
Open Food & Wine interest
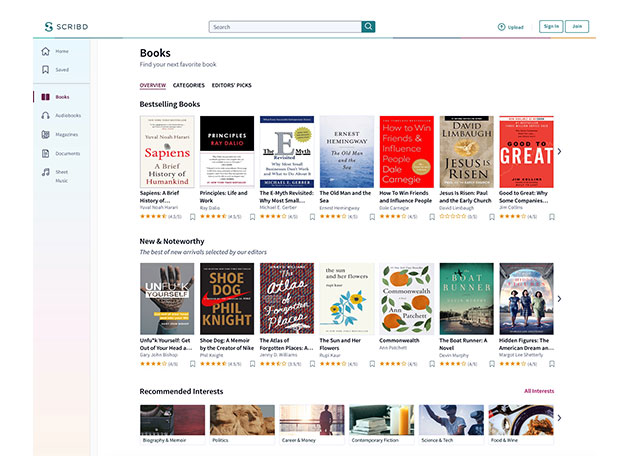521,424
